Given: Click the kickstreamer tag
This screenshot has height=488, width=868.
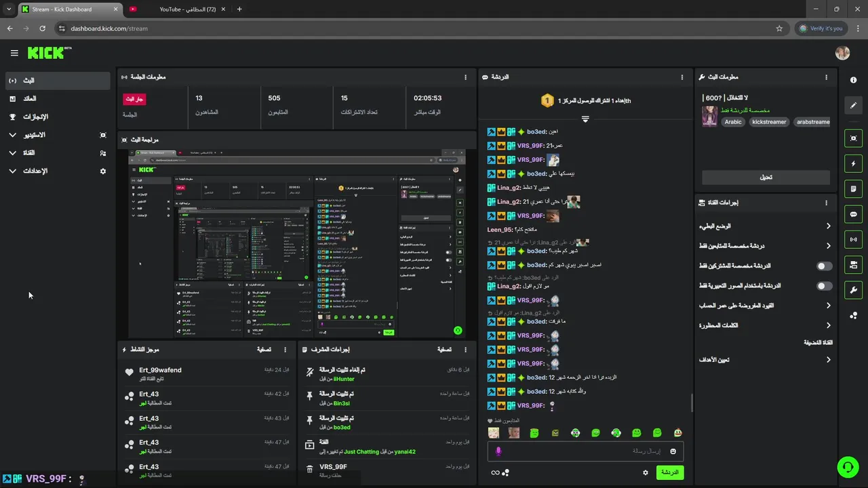Looking at the screenshot, I should coord(769,122).
